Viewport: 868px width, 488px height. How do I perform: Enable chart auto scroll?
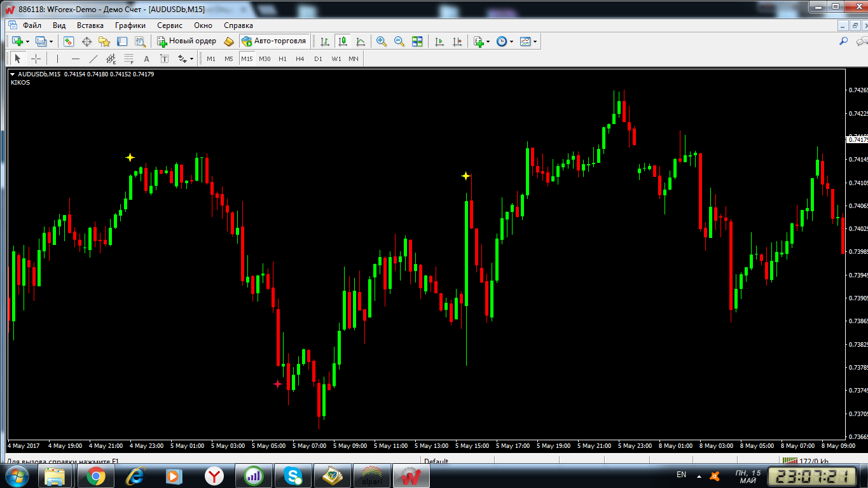click(439, 41)
